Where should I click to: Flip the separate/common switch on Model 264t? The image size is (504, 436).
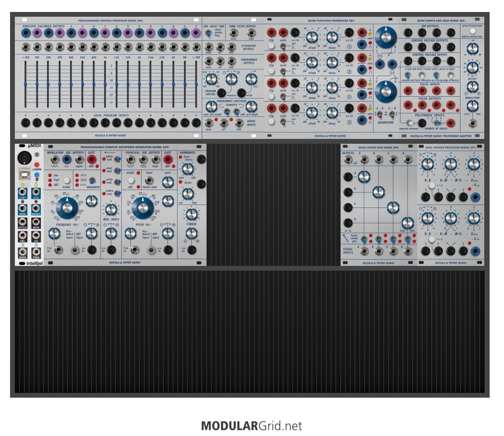coord(409,123)
